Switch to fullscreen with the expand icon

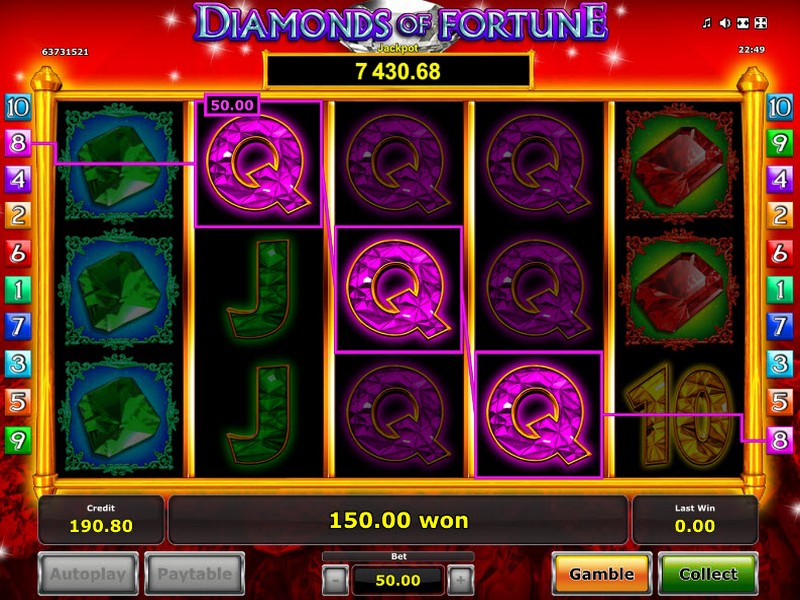pyautogui.click(x=761, y=23)
